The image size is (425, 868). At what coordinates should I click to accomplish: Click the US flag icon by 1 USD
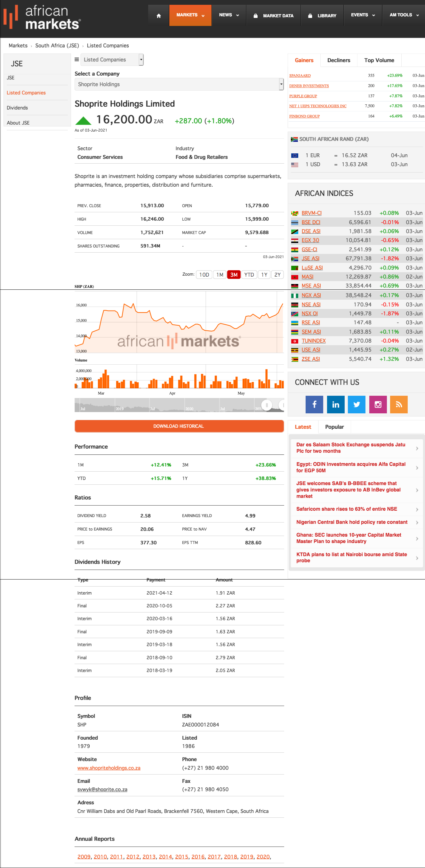[295, 165]
